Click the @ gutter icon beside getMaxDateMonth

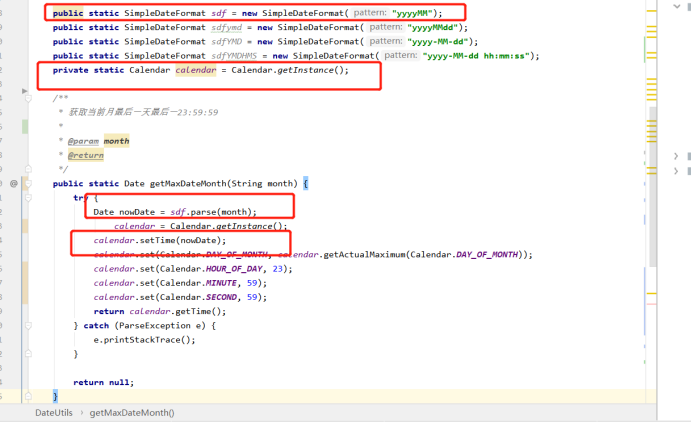point(14,183)
